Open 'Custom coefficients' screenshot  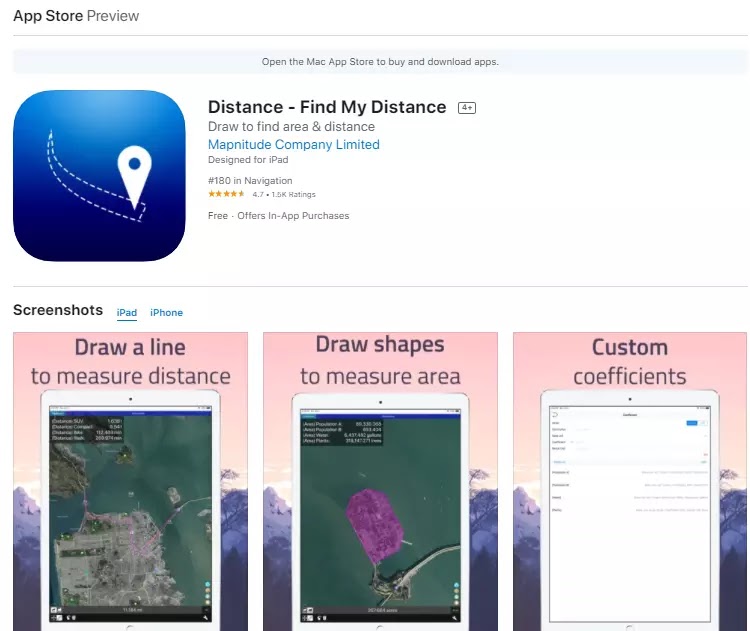click(630, 481)
